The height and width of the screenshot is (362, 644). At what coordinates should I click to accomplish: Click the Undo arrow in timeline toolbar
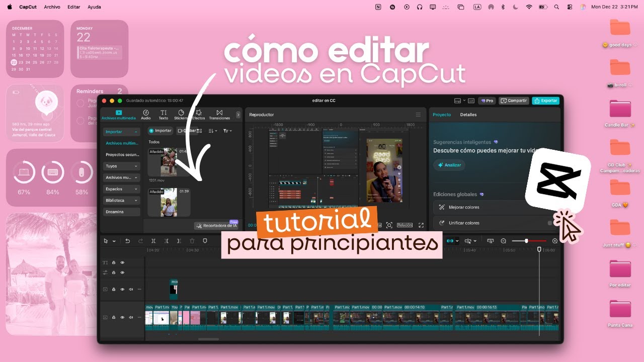coord(127,241)
